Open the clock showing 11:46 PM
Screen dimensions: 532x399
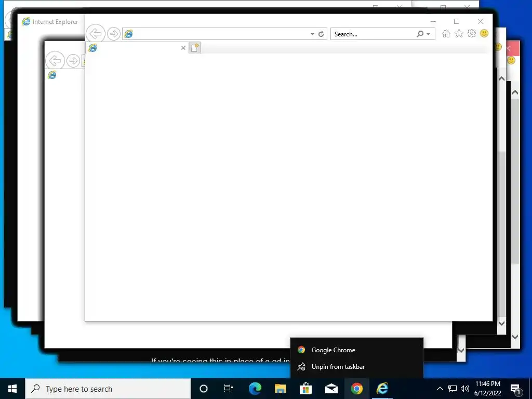487,389
